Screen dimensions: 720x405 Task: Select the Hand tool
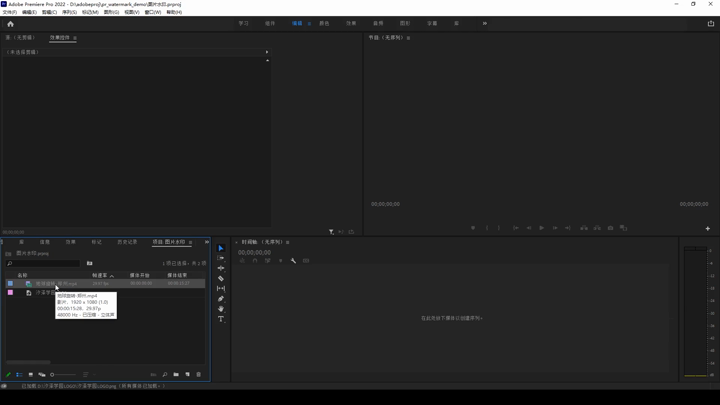(x=221, y=309)
